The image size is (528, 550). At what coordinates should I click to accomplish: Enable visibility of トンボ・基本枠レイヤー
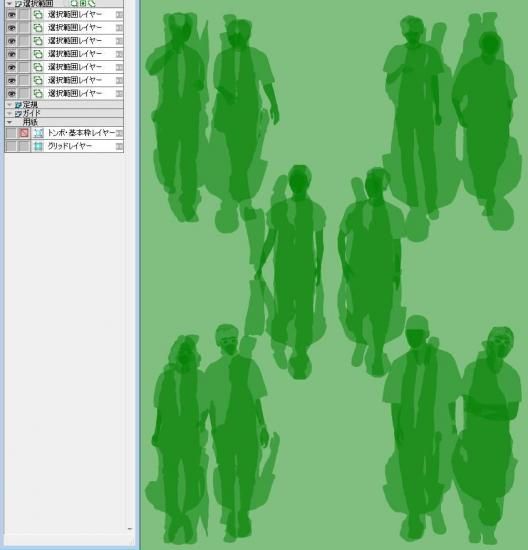[12, 133]
